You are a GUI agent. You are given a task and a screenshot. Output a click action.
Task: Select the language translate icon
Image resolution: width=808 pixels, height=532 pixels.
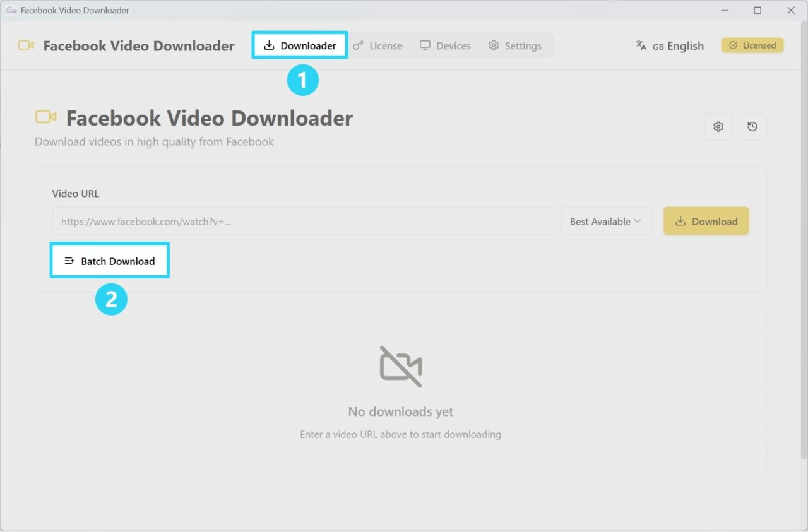(x=640, y=45)
